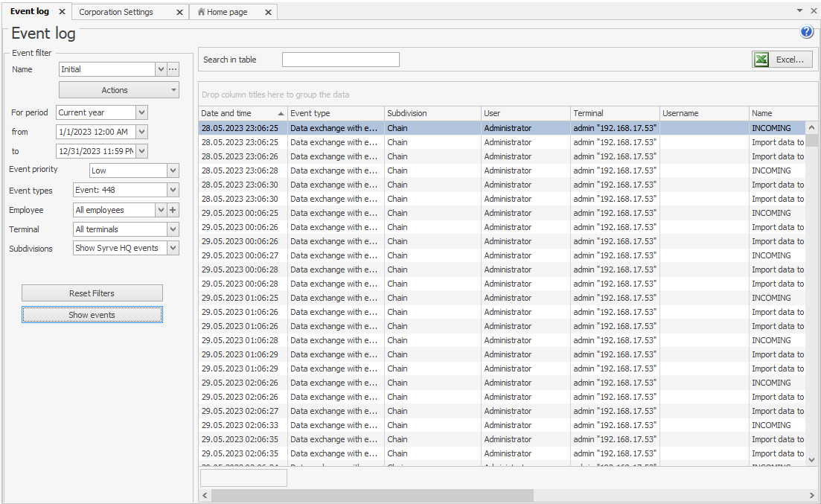Viewport: 821px width, 504px height.
Task: Click the ellipsis button beside Name field
Action: (x=173, y=69)
